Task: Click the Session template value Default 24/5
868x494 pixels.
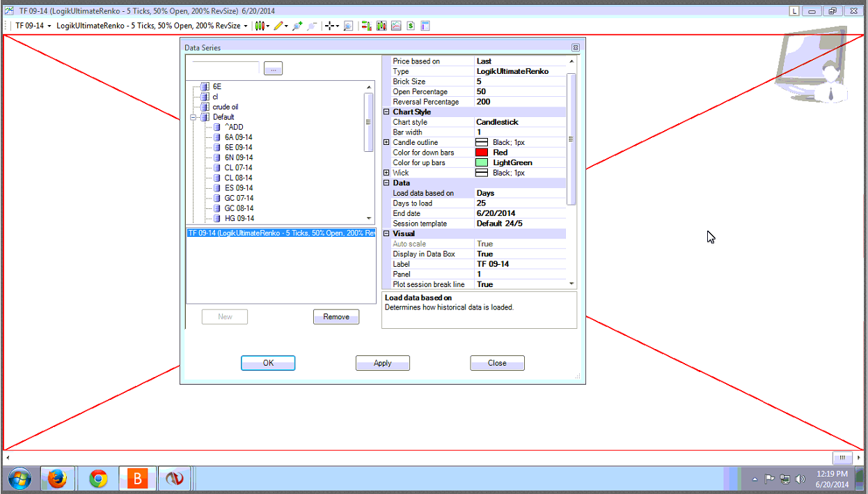Action: pos(520,224)
